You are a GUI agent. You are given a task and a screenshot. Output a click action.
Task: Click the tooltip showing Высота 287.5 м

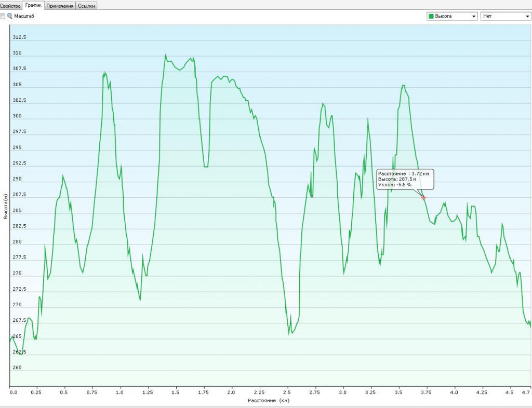point(405,179)
